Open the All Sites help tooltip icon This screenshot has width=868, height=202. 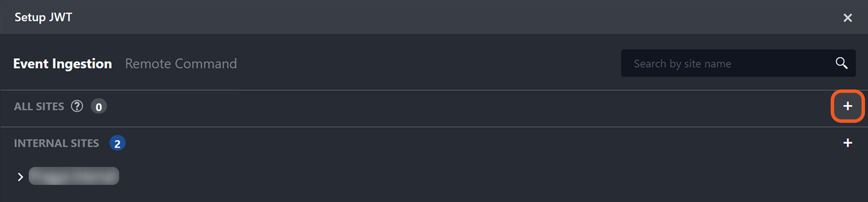[77, 106]
